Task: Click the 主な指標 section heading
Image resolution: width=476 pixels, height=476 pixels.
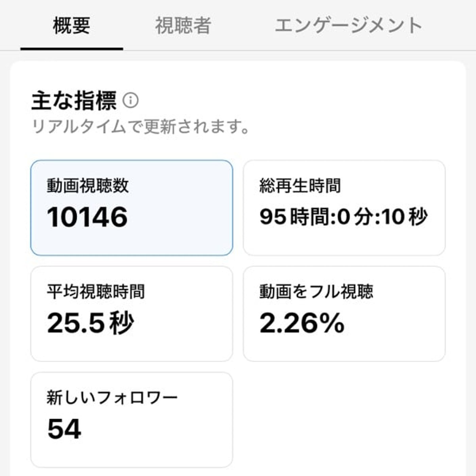Action: tap(74, 101)
